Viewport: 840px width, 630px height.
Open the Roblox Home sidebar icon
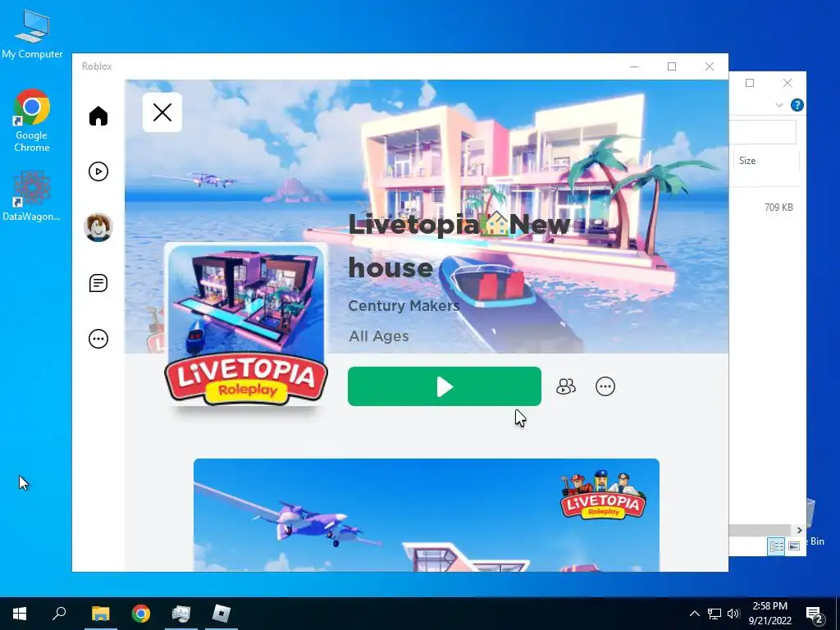pyautogui.click(x=98, y=116)
